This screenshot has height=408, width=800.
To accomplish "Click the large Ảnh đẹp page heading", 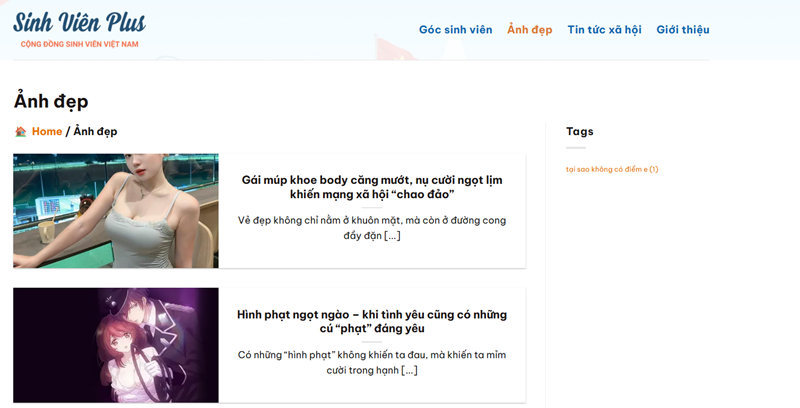I will coord(51,101).
